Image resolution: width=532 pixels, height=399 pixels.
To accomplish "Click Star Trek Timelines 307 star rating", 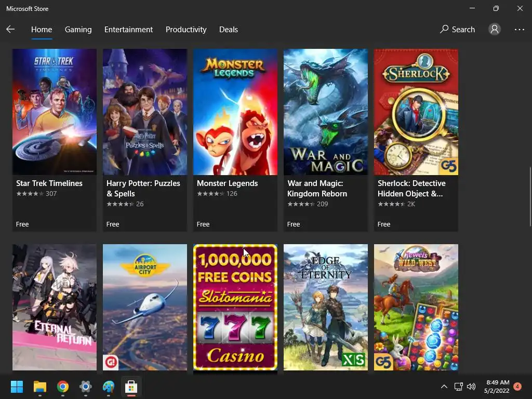I will (36, 194).
